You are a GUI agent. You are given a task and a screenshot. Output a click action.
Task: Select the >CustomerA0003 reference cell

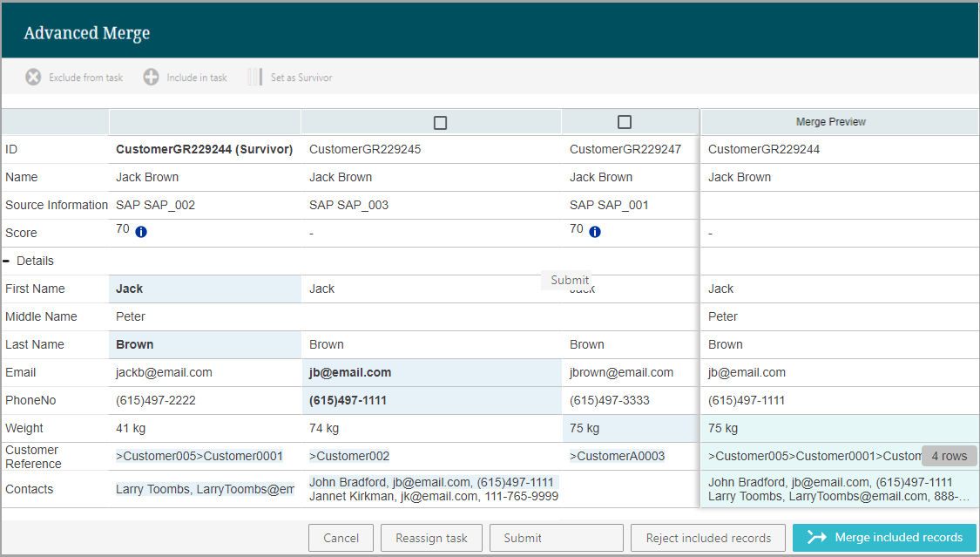(617, 456)
